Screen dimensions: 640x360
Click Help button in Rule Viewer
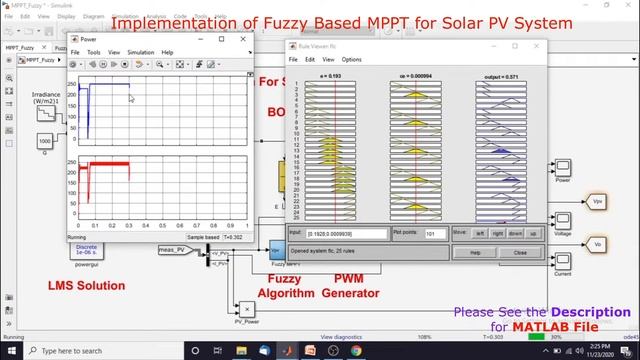(x=475, y=253)
